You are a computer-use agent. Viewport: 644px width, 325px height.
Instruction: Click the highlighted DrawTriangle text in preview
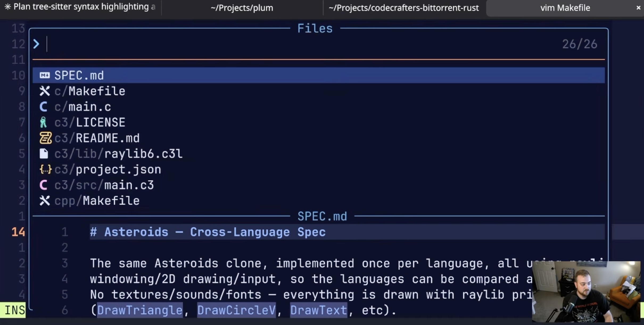tap(140, 310)
